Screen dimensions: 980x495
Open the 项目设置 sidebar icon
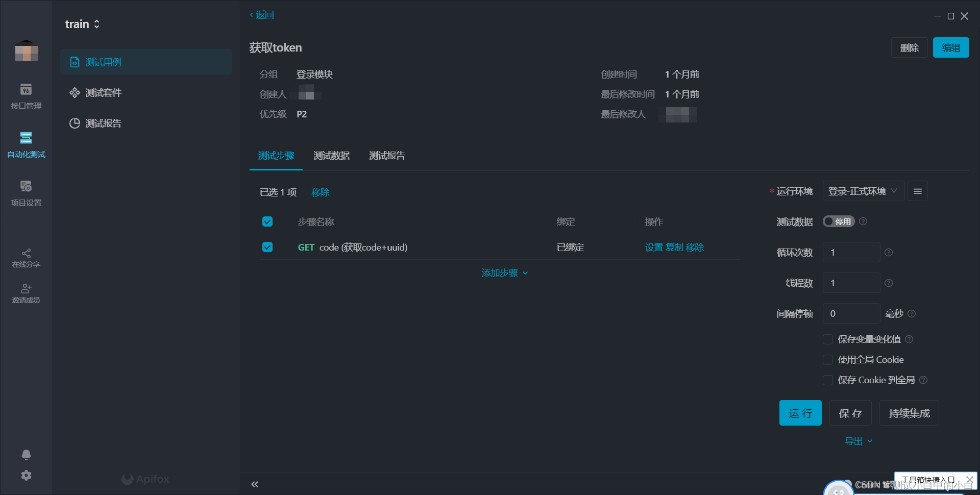[26, 186]
